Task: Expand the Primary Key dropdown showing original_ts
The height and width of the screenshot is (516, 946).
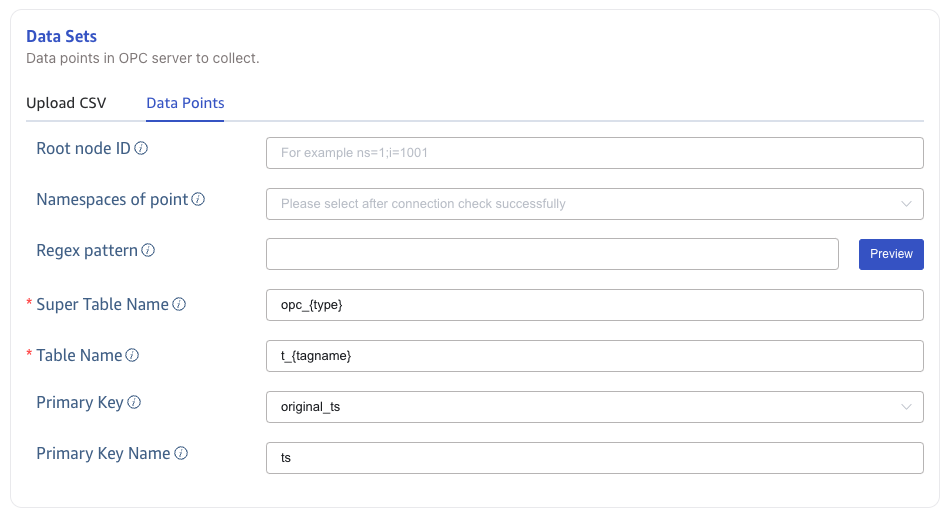Action: coord(594,407)
